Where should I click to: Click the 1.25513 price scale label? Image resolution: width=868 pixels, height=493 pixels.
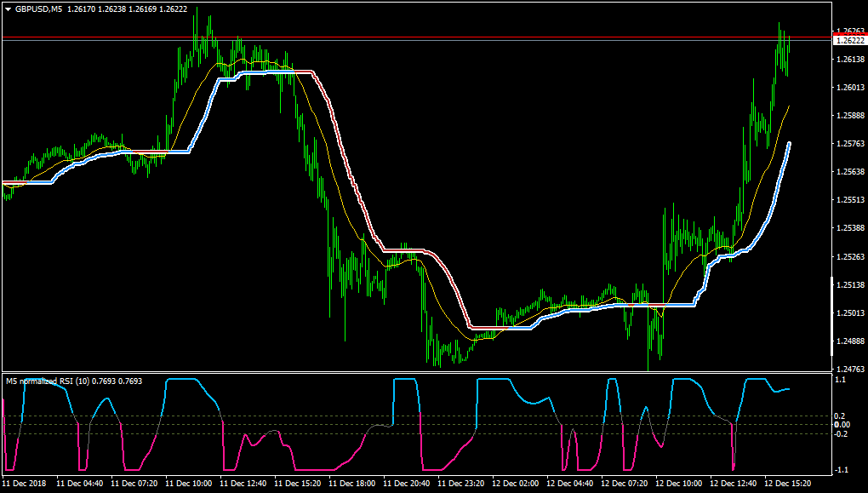click(x=850, y=199)
